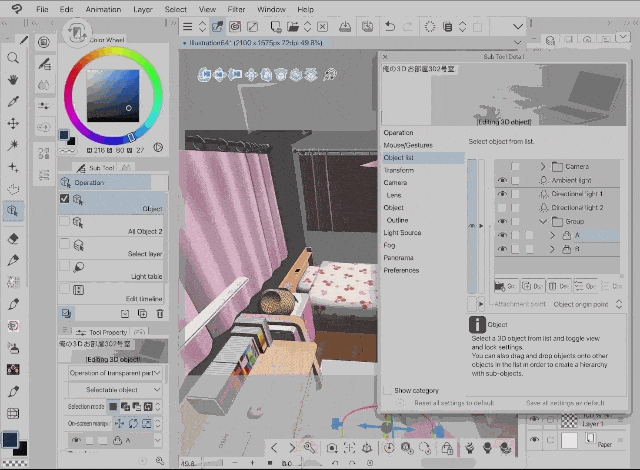Image resolution: width=640 pixels, height=470 pixels.
Task: Select the Hand move tool
Action: (13, 80)
